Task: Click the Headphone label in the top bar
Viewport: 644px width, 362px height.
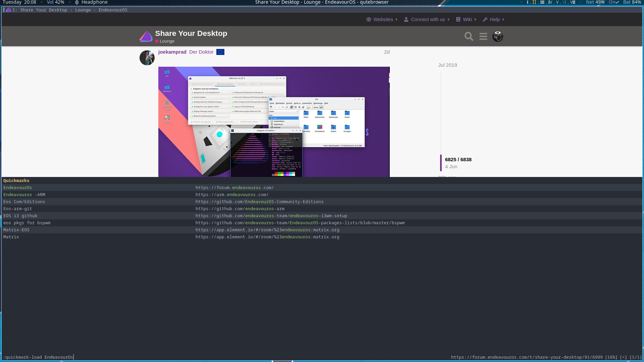Action: coord(94,2)
